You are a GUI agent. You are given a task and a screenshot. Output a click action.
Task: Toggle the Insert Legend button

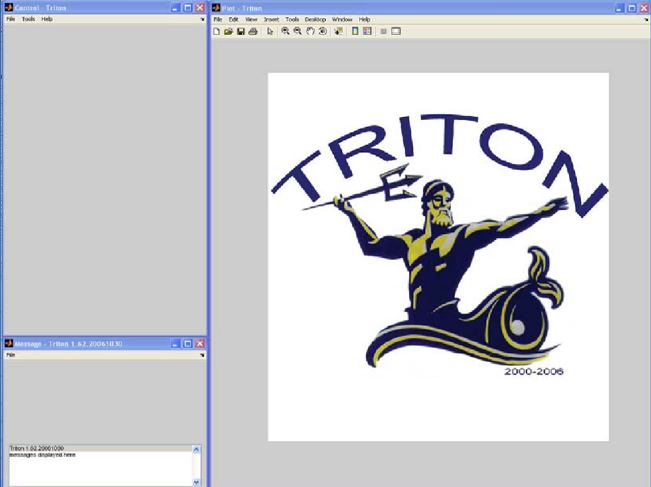367,31
